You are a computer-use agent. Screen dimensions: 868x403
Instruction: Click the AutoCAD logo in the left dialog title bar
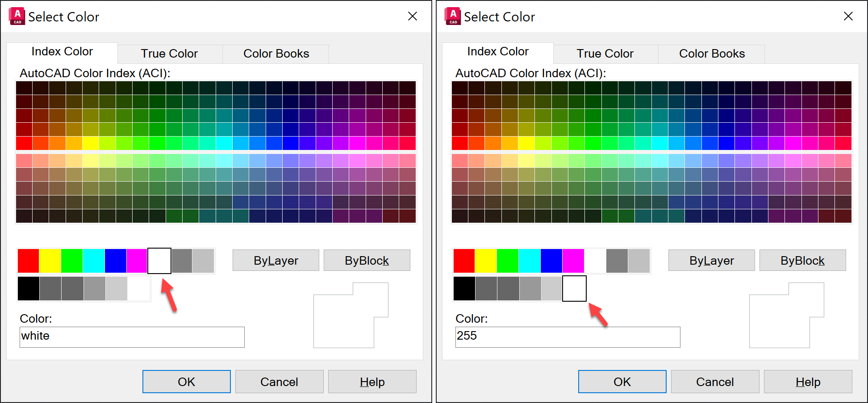[17, 16]
